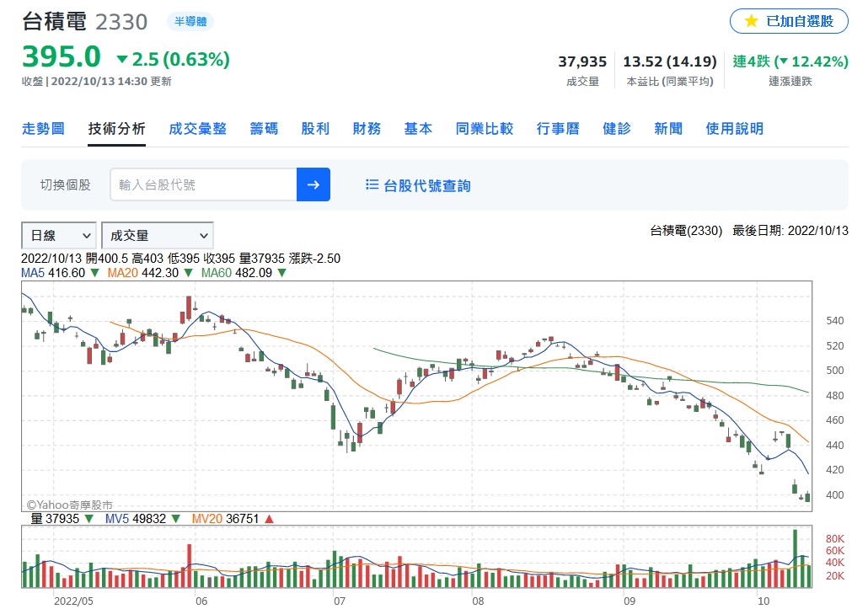Open the 成交彙整 tab

point(198,129)
